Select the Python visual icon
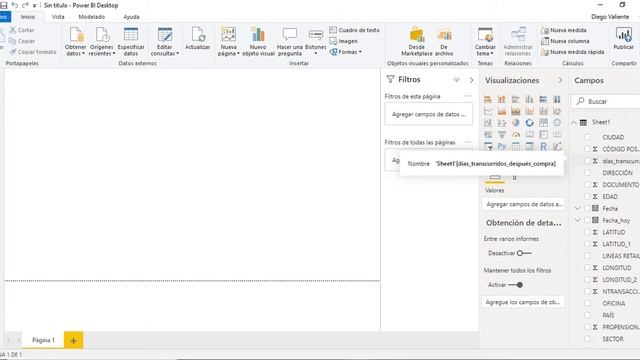 click(502, 146)
